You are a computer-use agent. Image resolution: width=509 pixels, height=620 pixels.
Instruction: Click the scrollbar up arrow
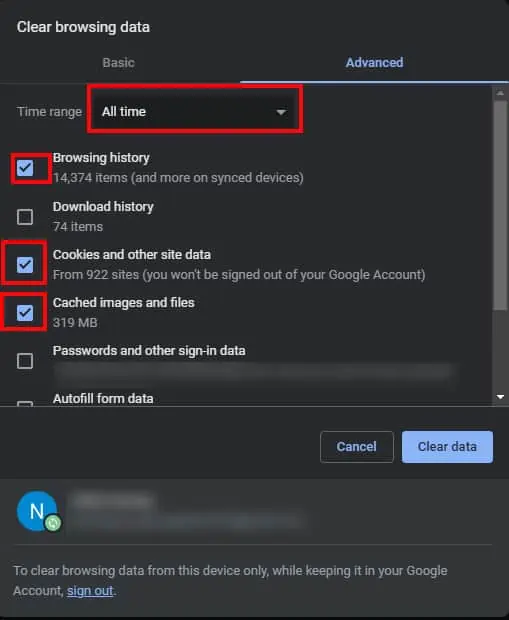(500, 94)
